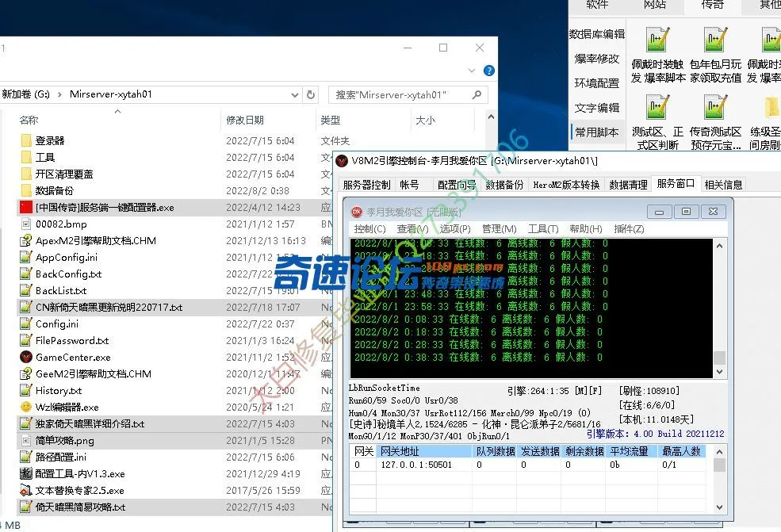Select 数据库编辑 in the side list

597,34
